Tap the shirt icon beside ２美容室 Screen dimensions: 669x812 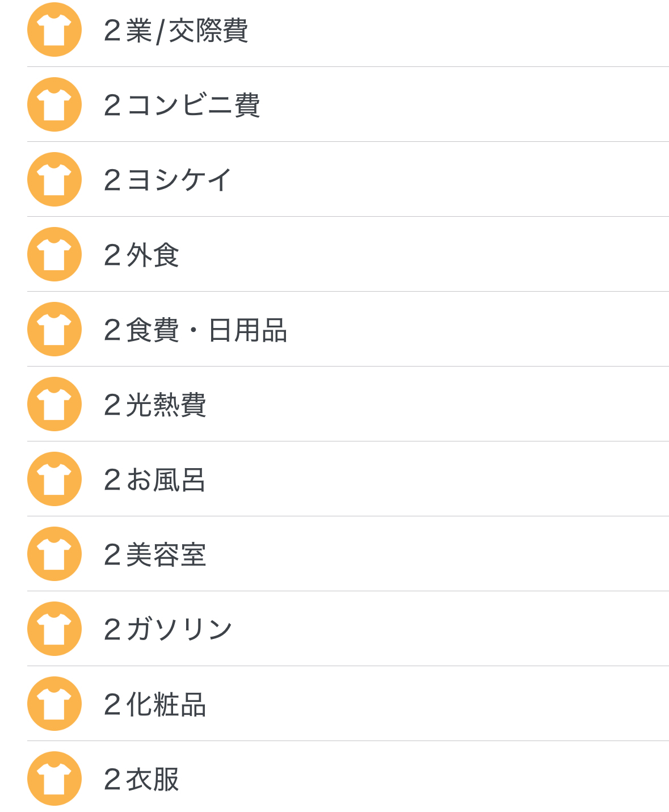click(54, 554)
